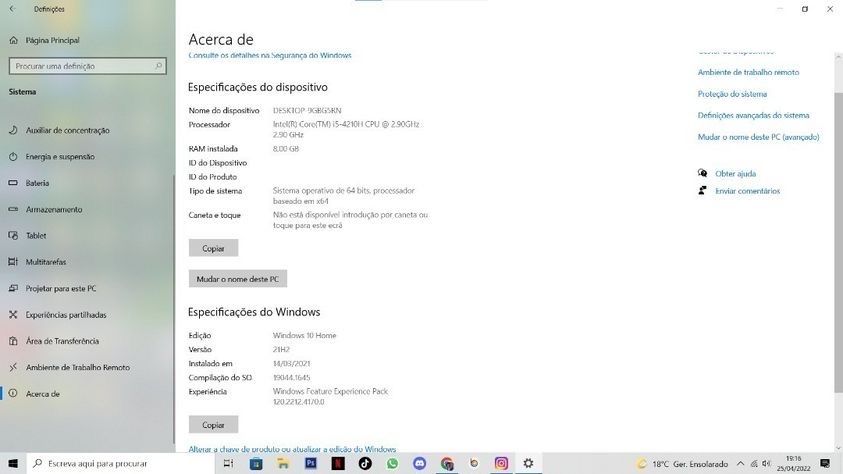The width and height of the screenshot is (843, 474).
Task: Click the 8,00 GB RAM value
Action: point(285,149)
